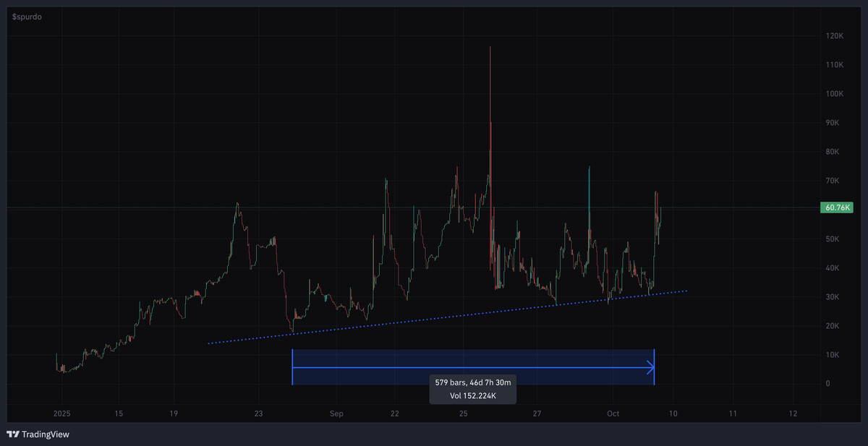Select the blue dotted trendline
This screenshot has height=446, width=868.
click(x=447, y=317)
